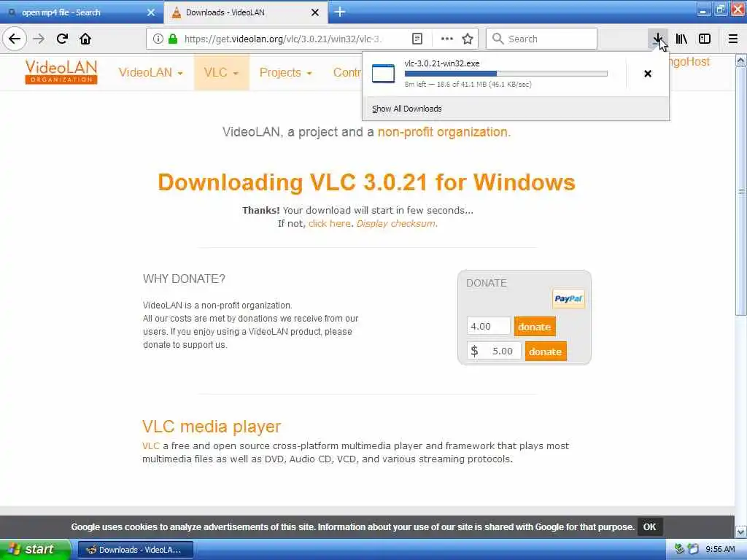Screen dimensions: 747x560
Task: Switch to 'open mp4 file - Search' tab
Action: 81,12
